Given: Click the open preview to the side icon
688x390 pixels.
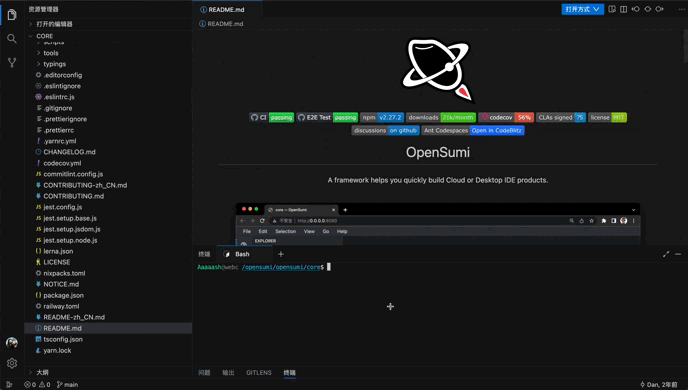Looking at the screenshot, I should tap(612, 9).
